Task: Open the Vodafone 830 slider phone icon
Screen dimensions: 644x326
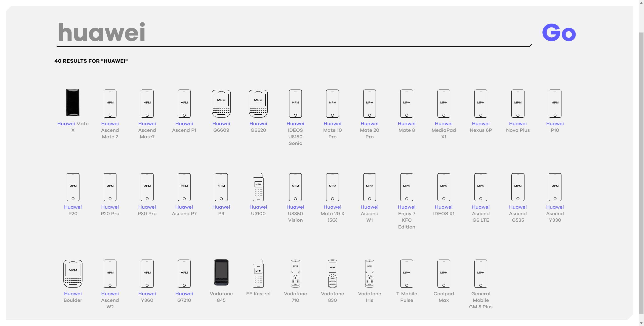Action: click(332, 274)
